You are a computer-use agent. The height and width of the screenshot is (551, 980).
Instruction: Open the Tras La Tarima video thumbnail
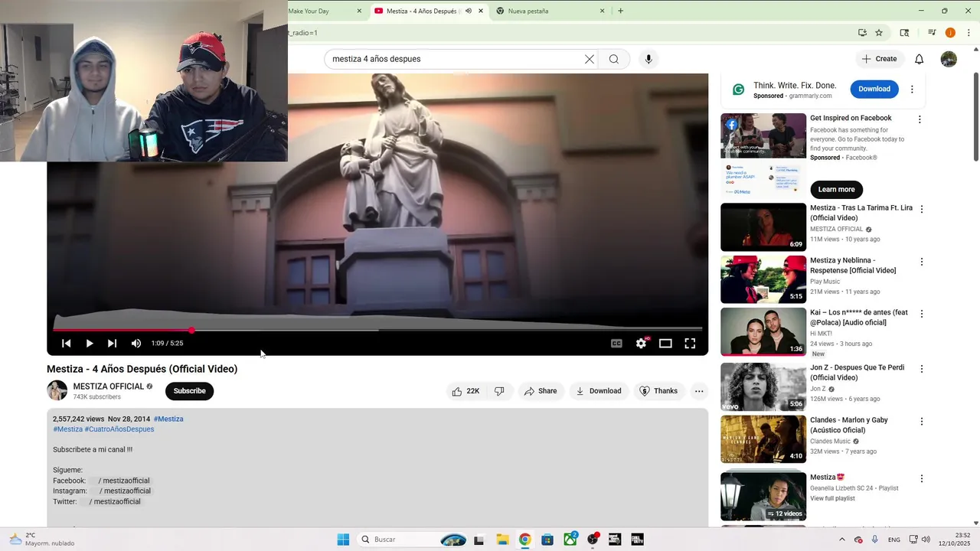pyautogui.click(x=763, y=227)
